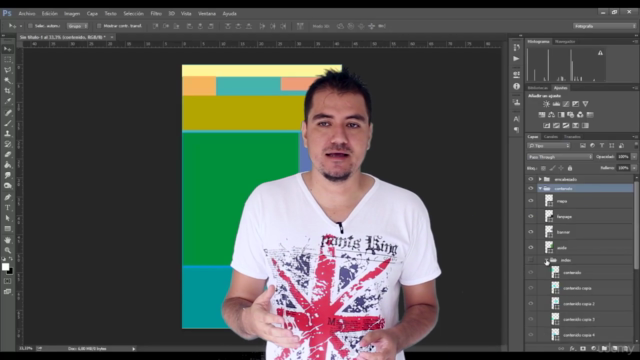This screenshot has width=640, height=360.
Task: Select the Zoom tool
Action: pyautogui.click(x=7, y=250)
